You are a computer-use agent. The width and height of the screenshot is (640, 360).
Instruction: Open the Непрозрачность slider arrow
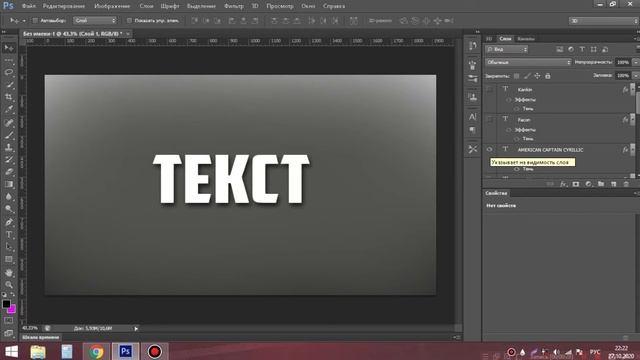(x=636, y=62)
